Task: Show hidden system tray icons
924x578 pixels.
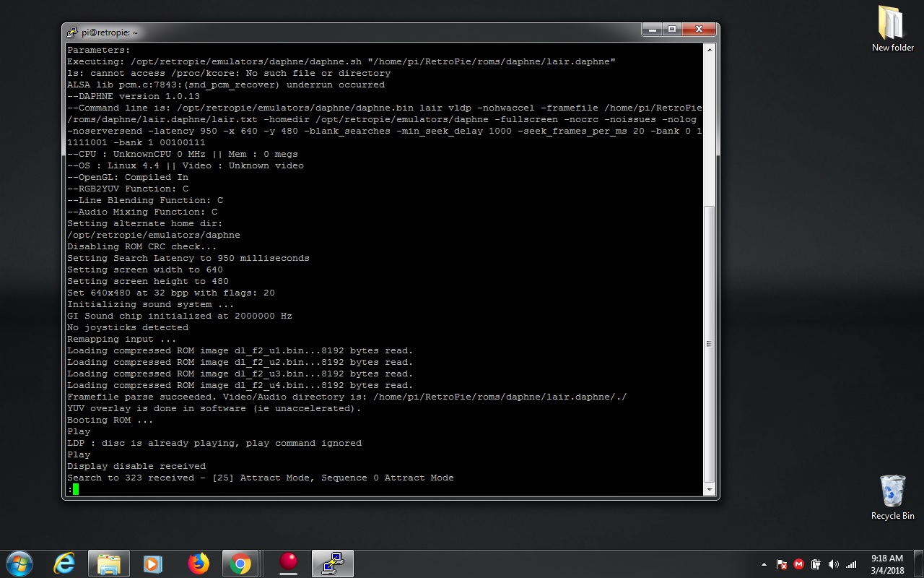Action: 764,564
